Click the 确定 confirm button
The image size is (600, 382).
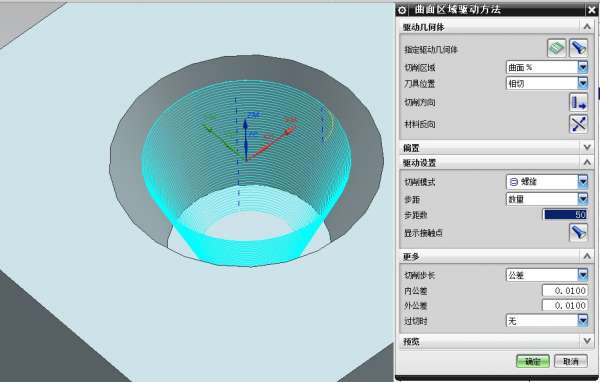(533, 361)
